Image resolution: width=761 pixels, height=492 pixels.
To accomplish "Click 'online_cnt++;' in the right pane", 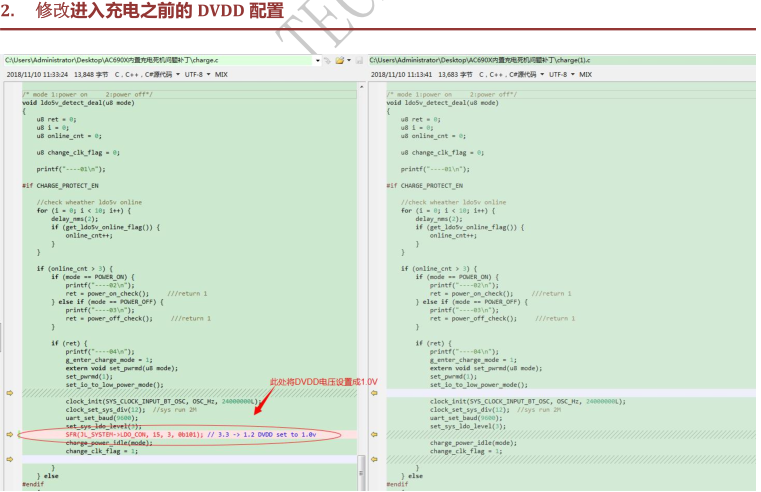I will (x=453, y=235).
